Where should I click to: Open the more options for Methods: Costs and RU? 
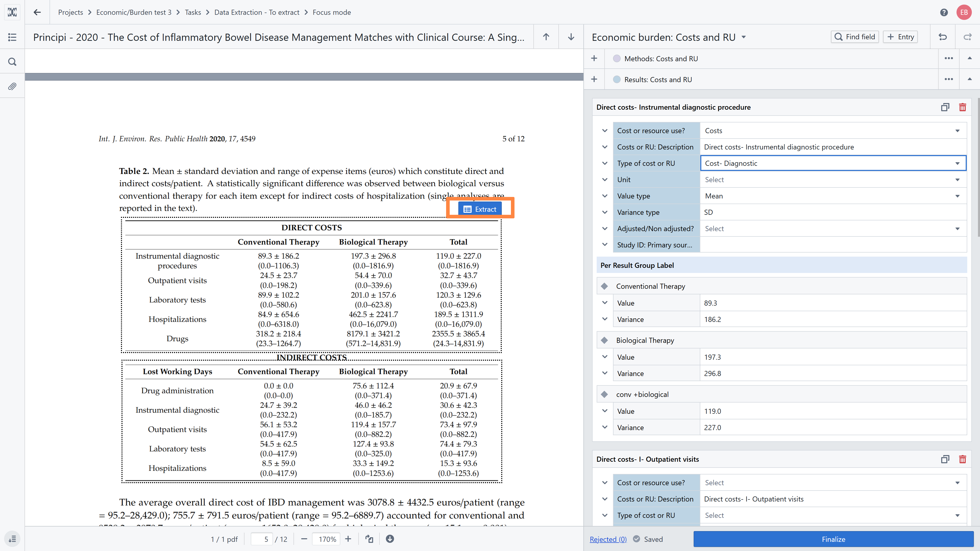[949, 59]
